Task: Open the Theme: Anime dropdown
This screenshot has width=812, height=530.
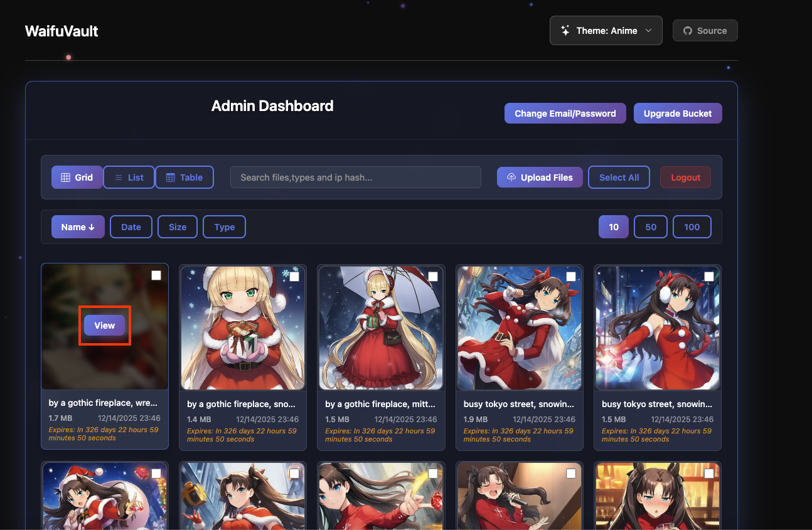Action: [x=606, y=30]
